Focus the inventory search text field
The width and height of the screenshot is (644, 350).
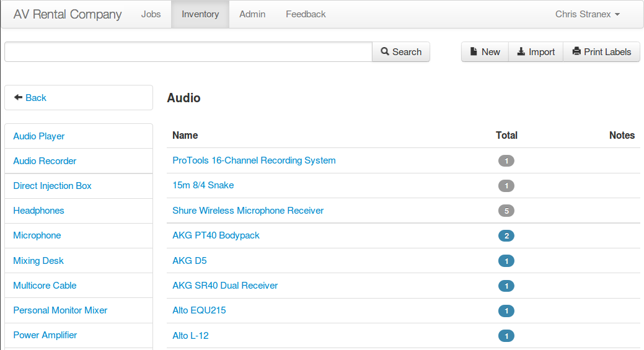pyautogui.click(x=188, y=51)
